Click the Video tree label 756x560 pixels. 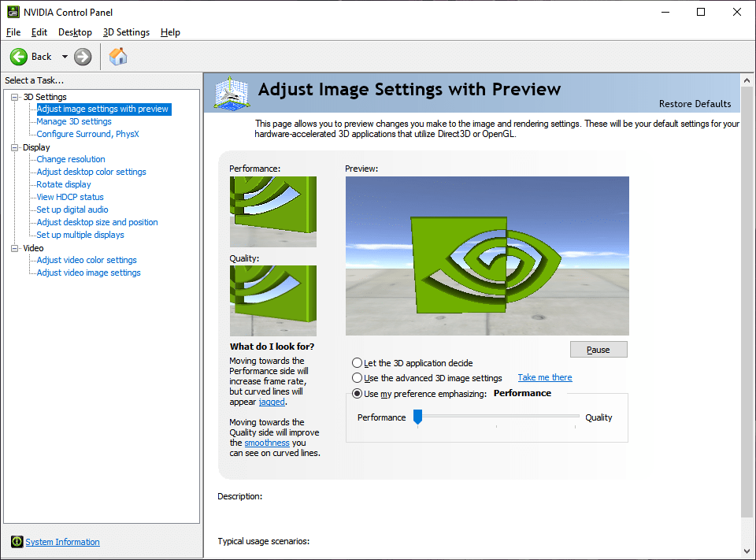click(33, 248)
